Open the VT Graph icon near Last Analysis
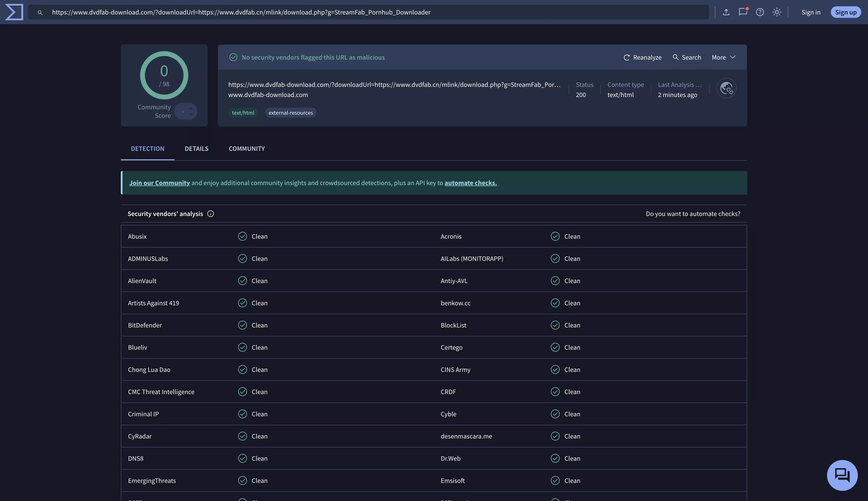Image resolution: width=868 pixels, height=501 pixels. point(726,88)
